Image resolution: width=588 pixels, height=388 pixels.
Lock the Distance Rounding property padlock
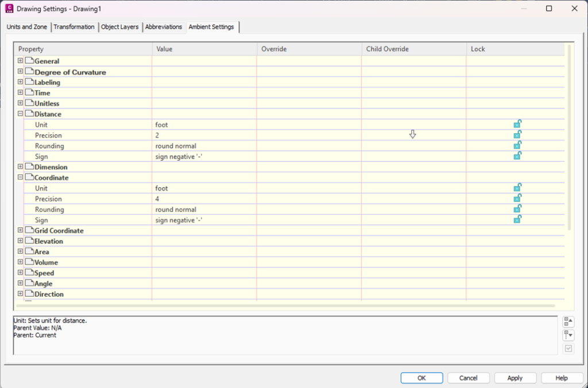[518, 145]
